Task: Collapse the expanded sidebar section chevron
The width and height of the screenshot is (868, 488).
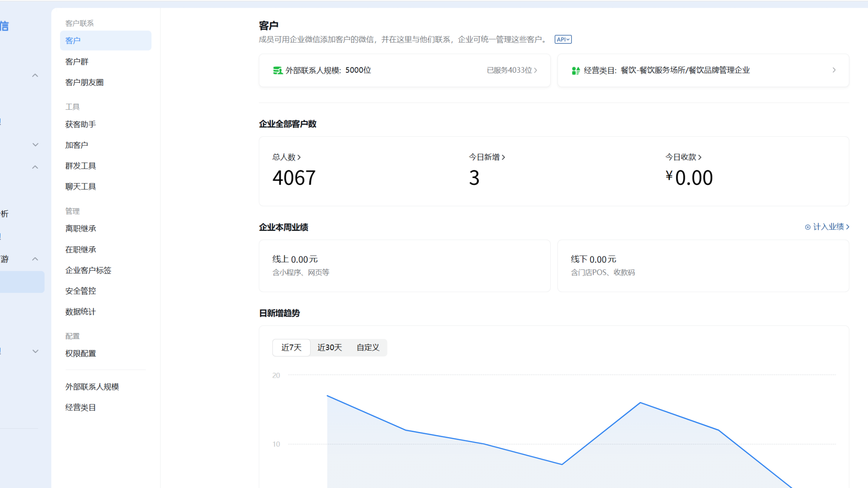Action: pyautogui.click(x=35, y=75)
